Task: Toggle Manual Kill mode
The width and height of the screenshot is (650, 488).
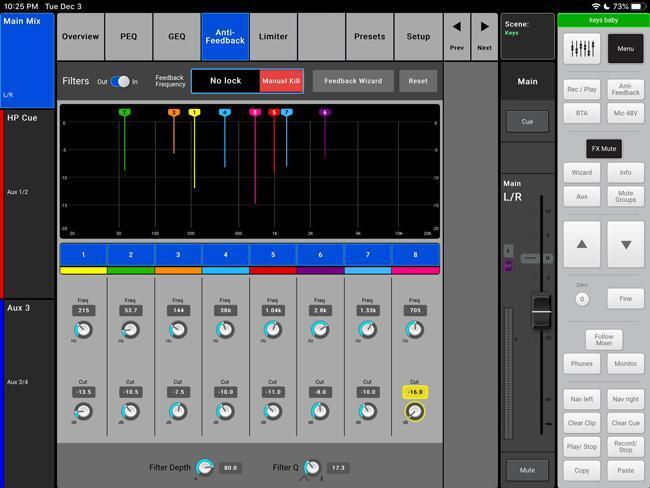Action: point(281,81)
